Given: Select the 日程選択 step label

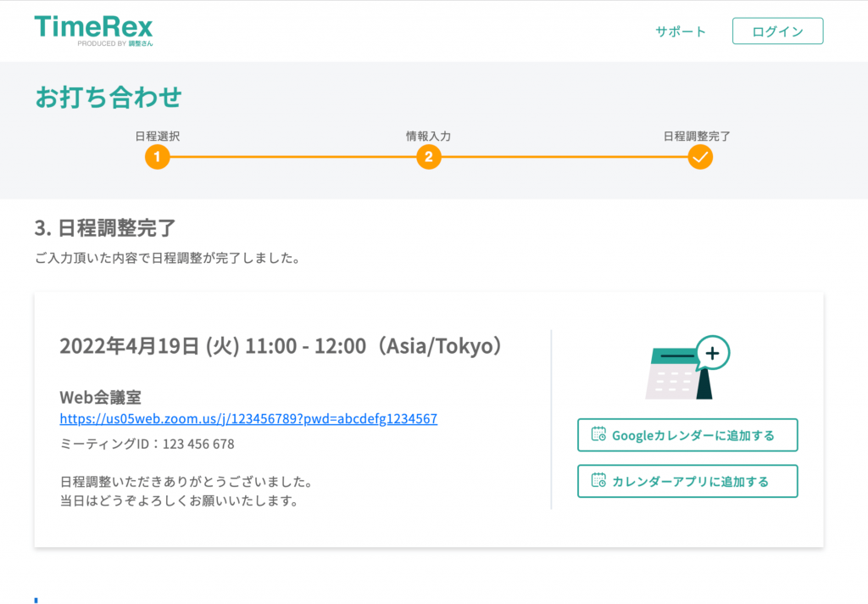Looking at the screenshot, I should point(158,135).
